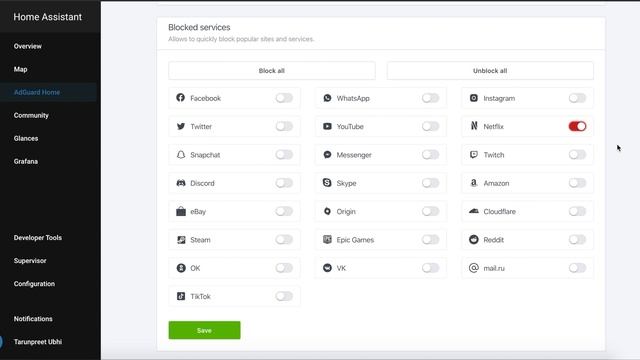Turn on the Instagram block switch

click(x=577, y=98)
